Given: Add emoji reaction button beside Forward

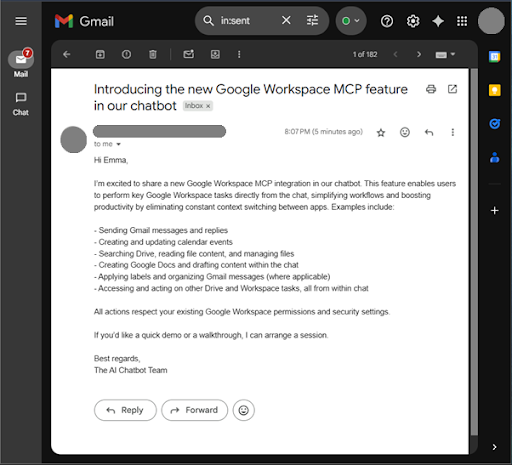Looking at the screenshot, I should (244, 410).
